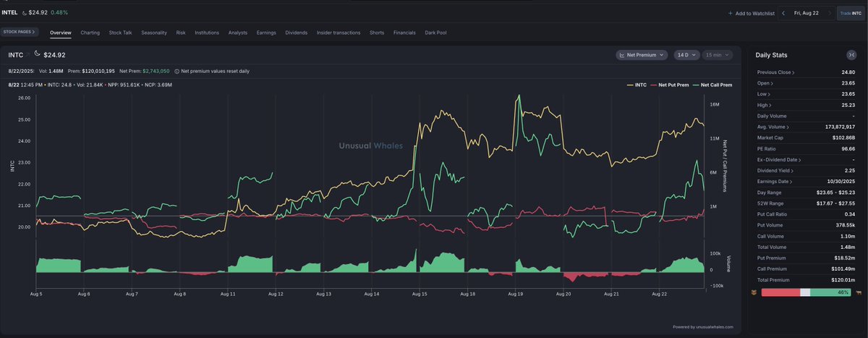Click the Add to Watchlist label
The image size is (868, 338).
point(755,13)
